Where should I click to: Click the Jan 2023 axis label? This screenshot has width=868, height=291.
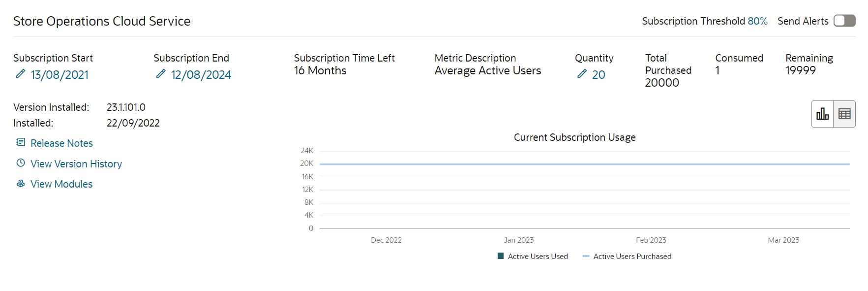click(519, 240)
